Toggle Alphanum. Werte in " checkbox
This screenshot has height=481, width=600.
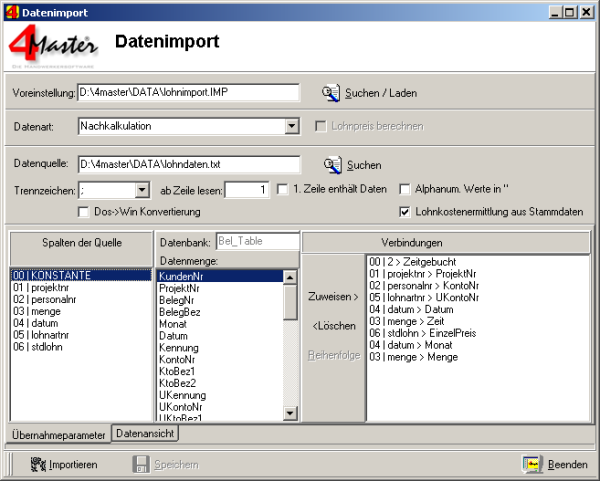[x=405, y=189]
